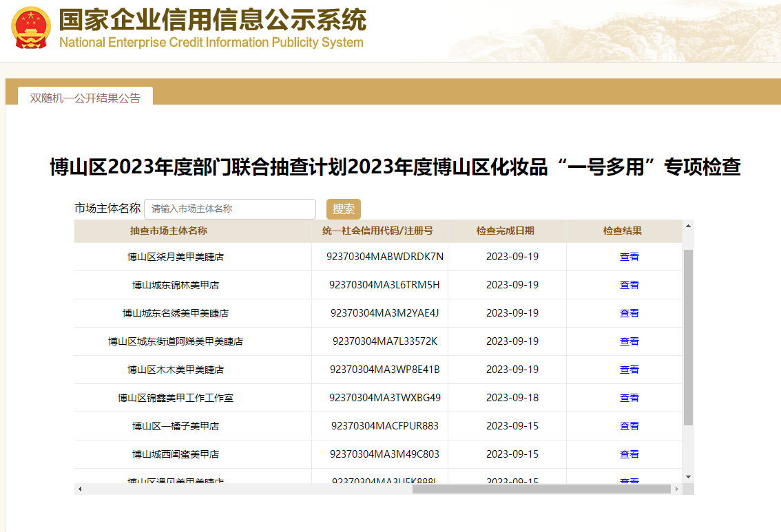Open the 双随机一公开结果公告 tab
This screenshot has height=532, width=781.
(85, 98)
